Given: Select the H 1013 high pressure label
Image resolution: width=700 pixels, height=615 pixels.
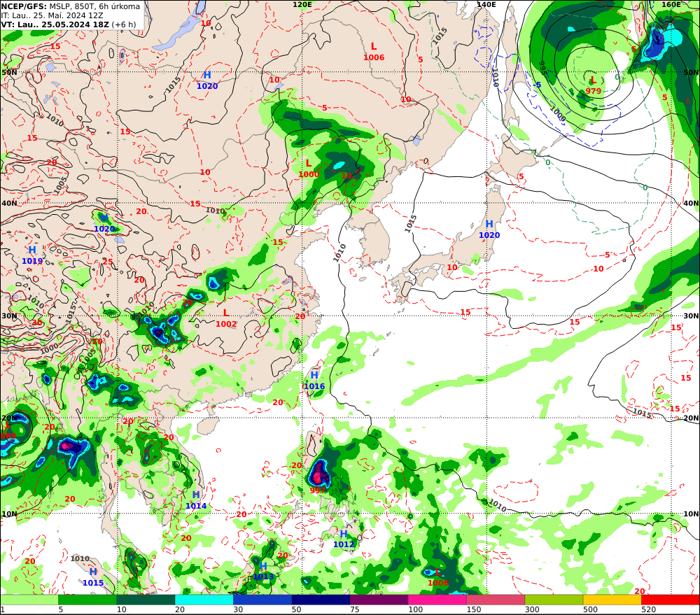Looking at the screenshot, I should 263,571.
